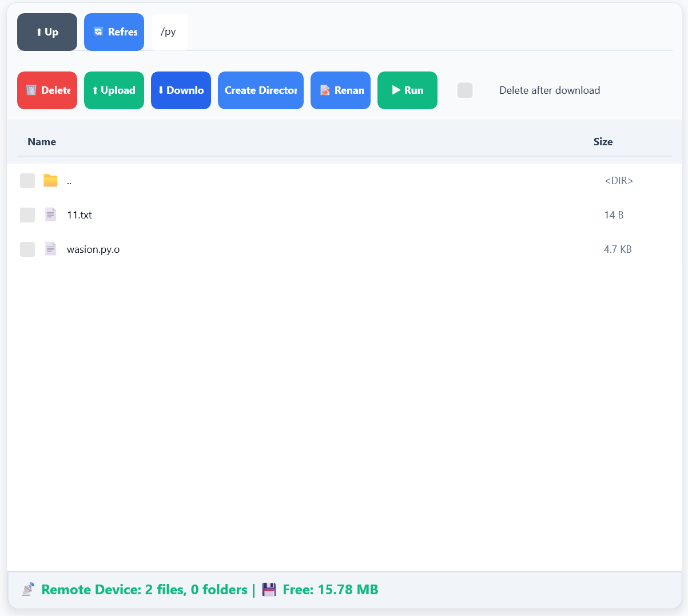The image size is (688, 616).
Task: Click the floppy disk free space icon
Action: point(269,590)
